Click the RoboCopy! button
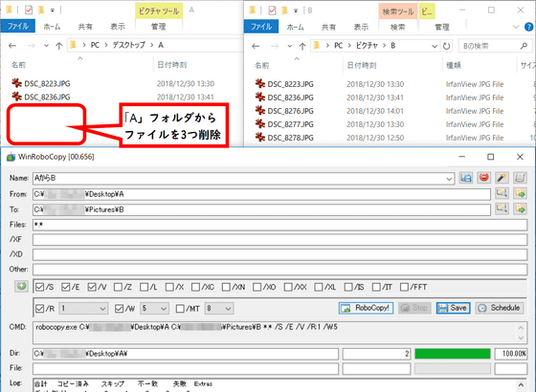The image size is (536, 392). tap(366, 308)
